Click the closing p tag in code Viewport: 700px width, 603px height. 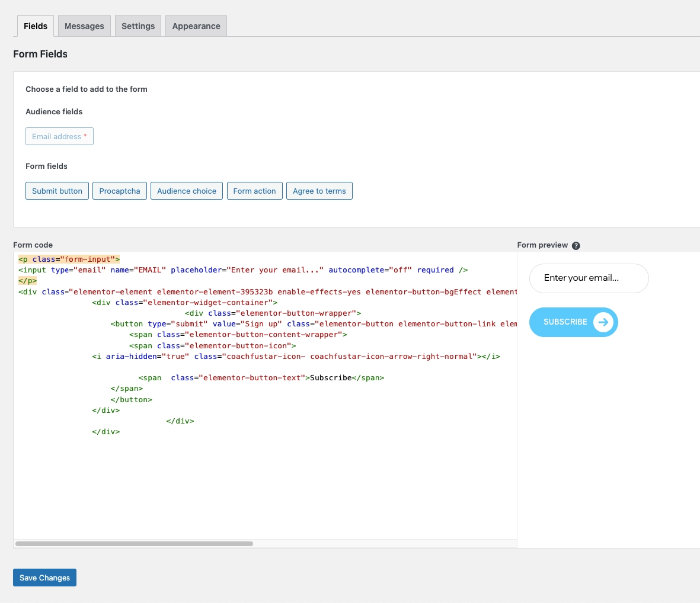[28, 281]
